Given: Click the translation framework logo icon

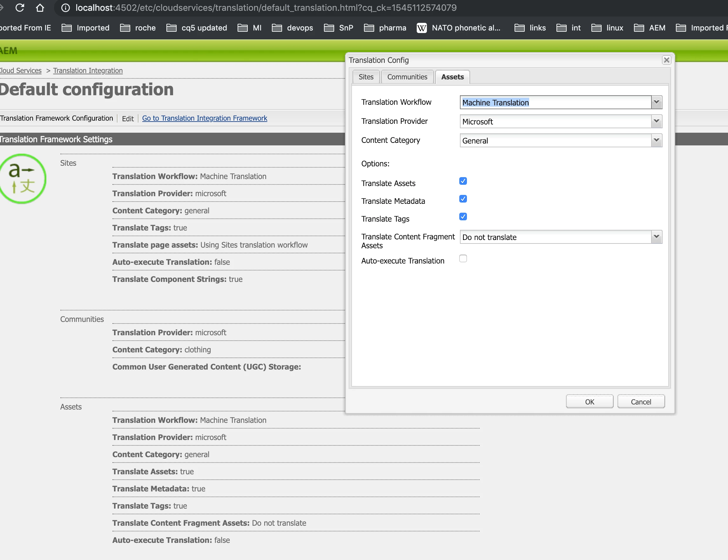Looking at the screenshot, I should coord(22,178).
